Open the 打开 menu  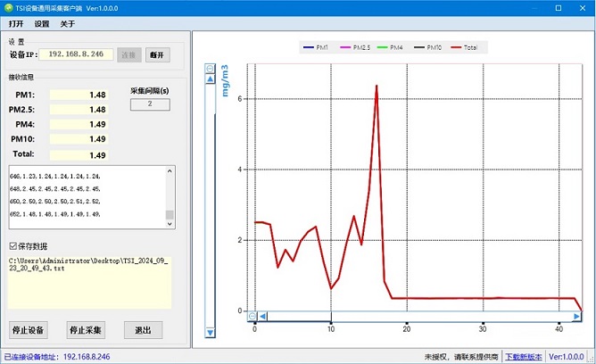click(x=16, y=24)
